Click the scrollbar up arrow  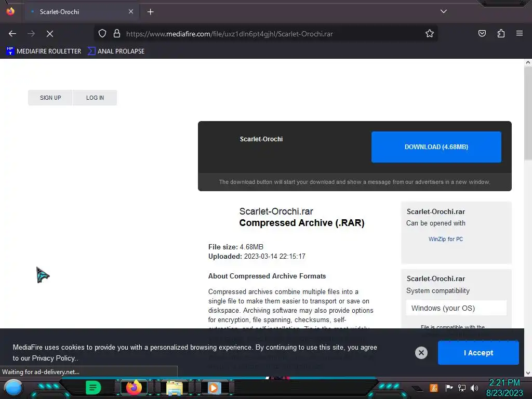[528, 62]
